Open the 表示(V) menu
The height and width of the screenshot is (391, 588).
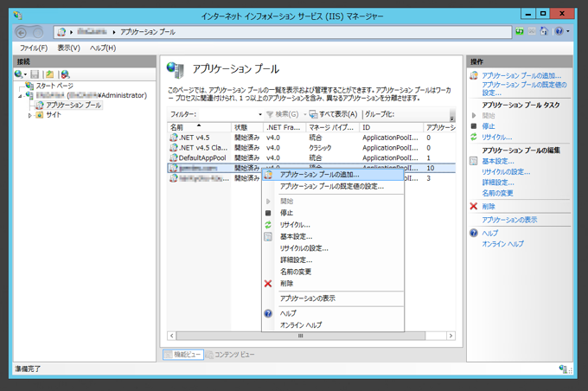click(x=68, y=48)
